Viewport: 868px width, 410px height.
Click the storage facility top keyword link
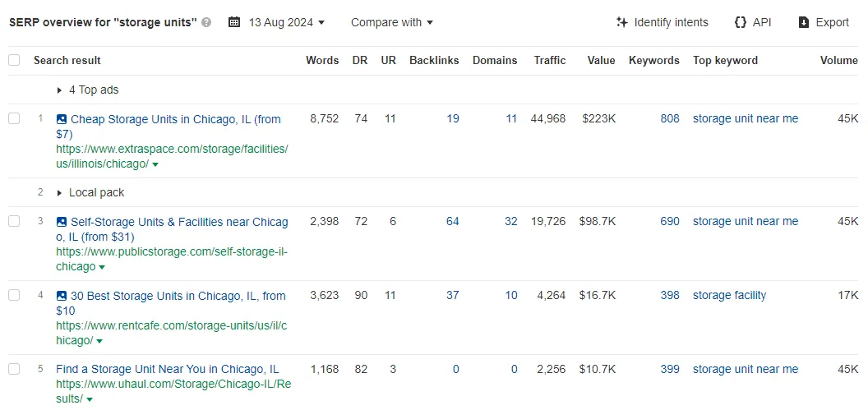(x=730, y=296)
